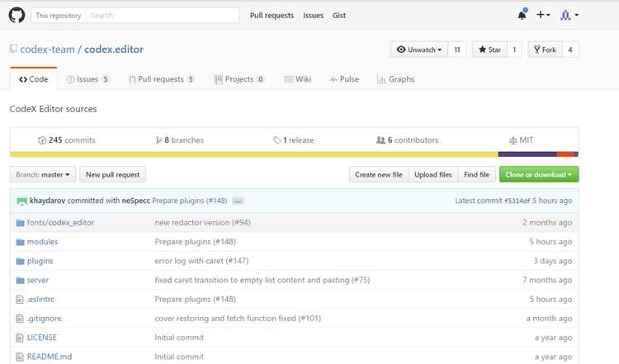Image resolution: width=619 pixels, height=364 pixels.
Task: Open the latest commit message Prepare plugins (#148)
Action: [190, 201]
